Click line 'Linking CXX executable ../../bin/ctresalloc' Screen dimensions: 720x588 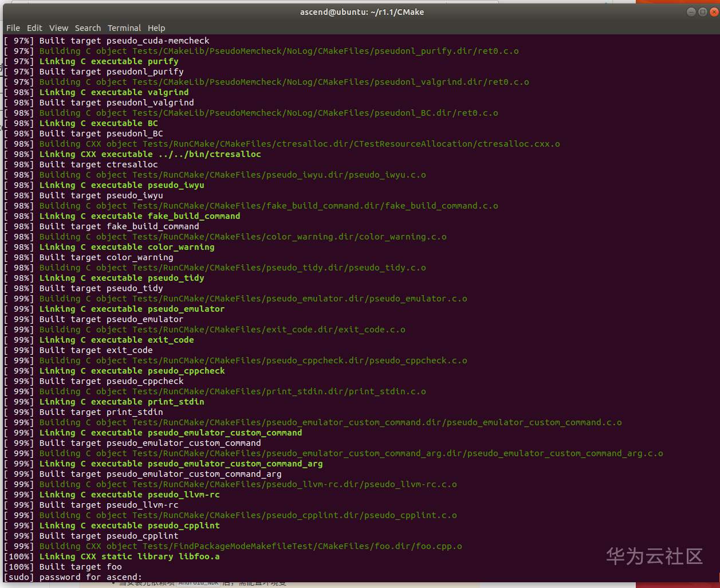coord(132,154)
